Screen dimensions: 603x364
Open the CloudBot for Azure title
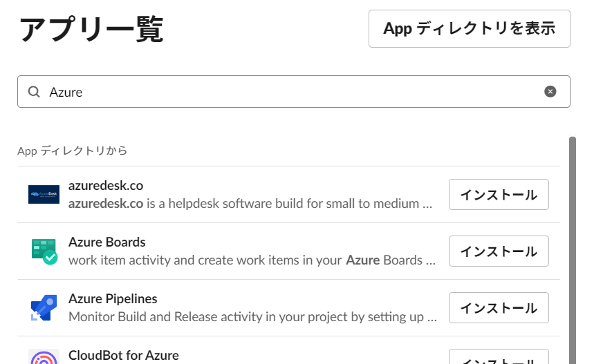[x=124, y=355]
